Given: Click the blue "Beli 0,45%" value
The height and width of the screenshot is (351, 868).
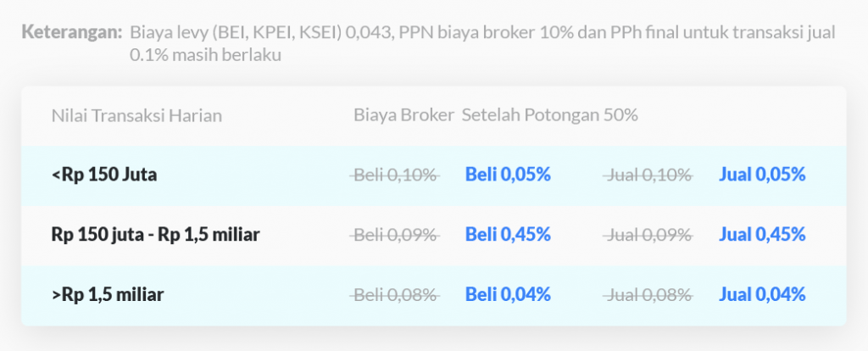Looking at the screenshot, I should pyautogui.click(x=508, y=235).
